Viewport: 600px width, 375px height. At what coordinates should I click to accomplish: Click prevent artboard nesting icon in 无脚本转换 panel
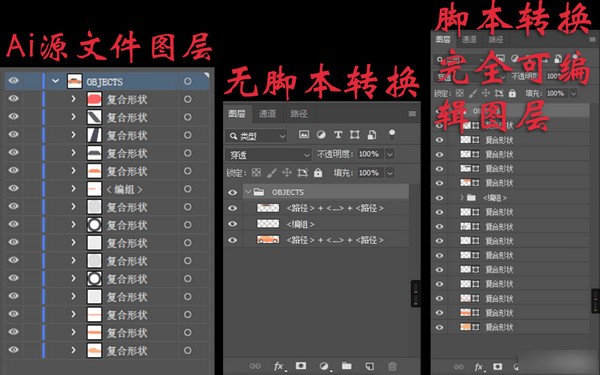click(x=302, y=173)
